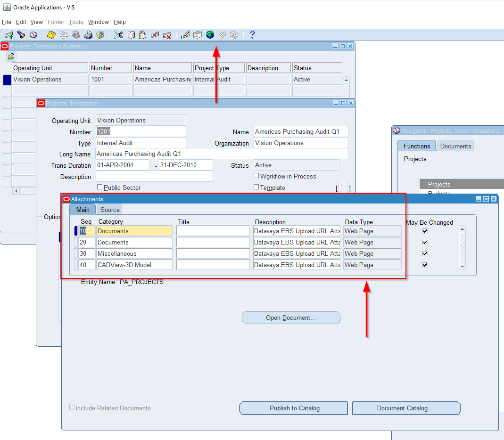Click the Active status cell in Summary table
This screenshot has width=504, height=440.
click(x=318, y=79)
